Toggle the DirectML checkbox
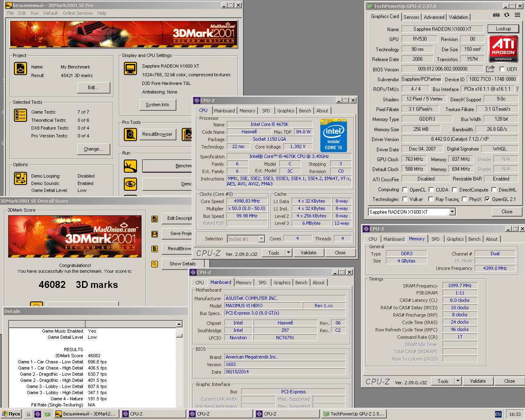Image resolution: width=525 pixels, height=420 pixels. click(x=493, y=189)
